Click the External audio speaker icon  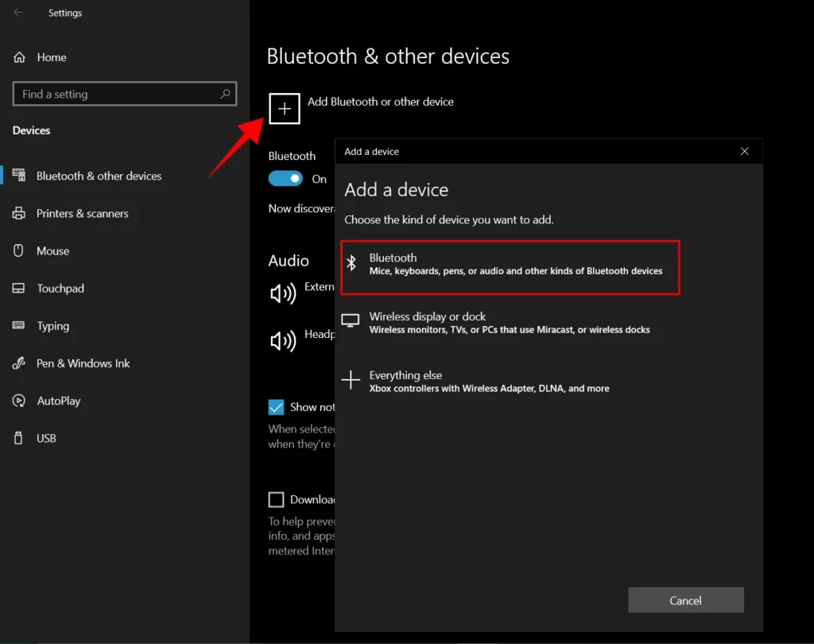coord(283,293)
